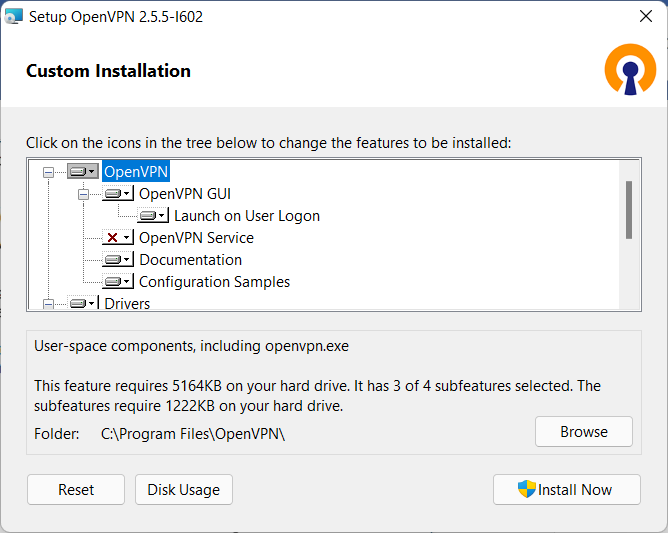
Task: Expand the Drivers tree node
Action: tap(48, 303)
